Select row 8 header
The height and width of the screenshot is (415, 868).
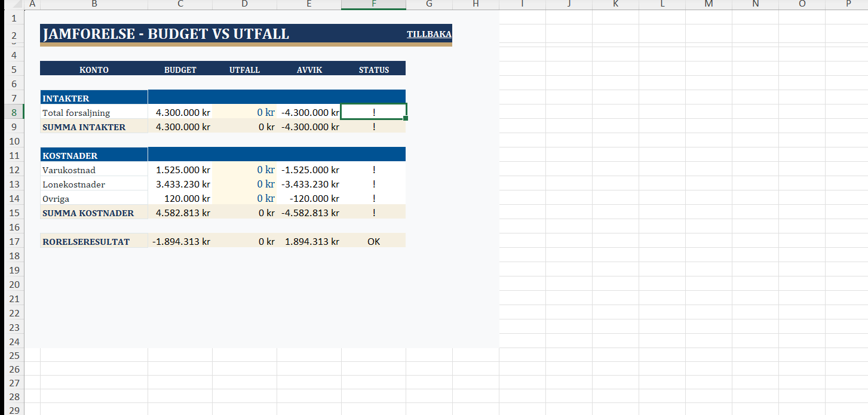click(14, 112)
